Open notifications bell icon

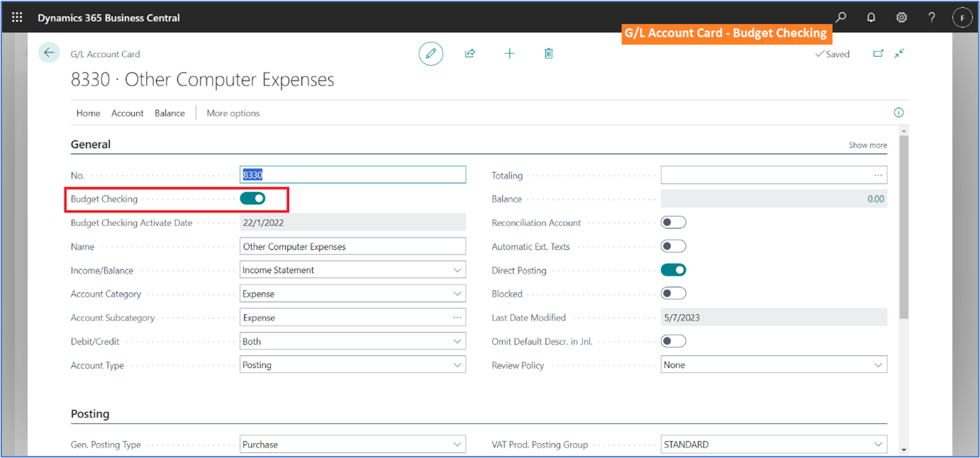click(871, 17)
